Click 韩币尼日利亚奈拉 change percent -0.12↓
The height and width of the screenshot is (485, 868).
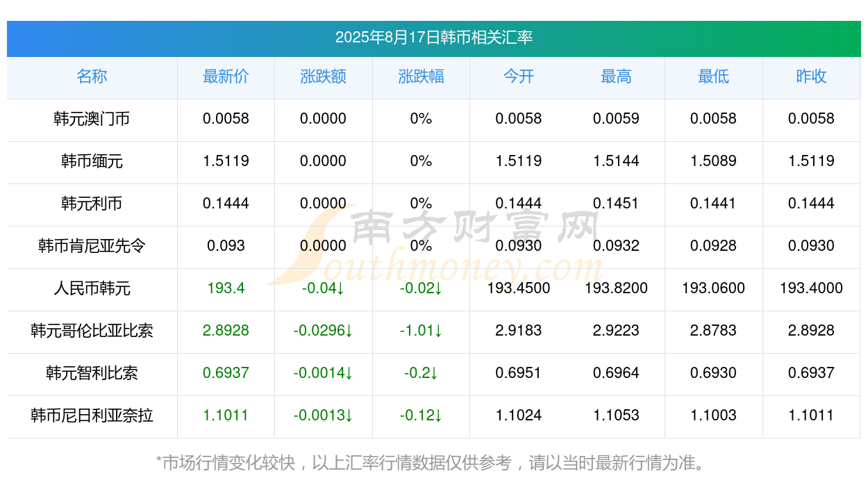pos(421,416)
